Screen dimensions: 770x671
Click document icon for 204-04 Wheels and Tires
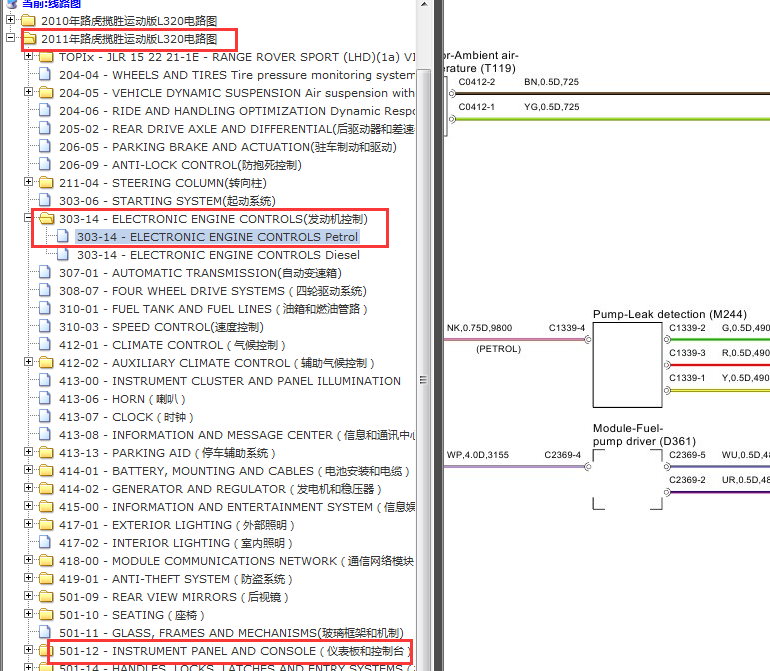(x=45, y=74)
